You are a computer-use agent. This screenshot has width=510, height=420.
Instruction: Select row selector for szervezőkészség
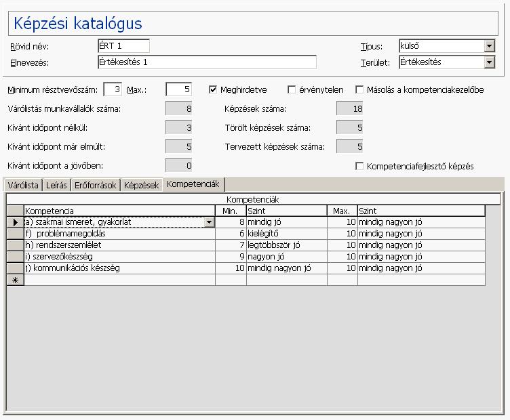click(16, 257)
